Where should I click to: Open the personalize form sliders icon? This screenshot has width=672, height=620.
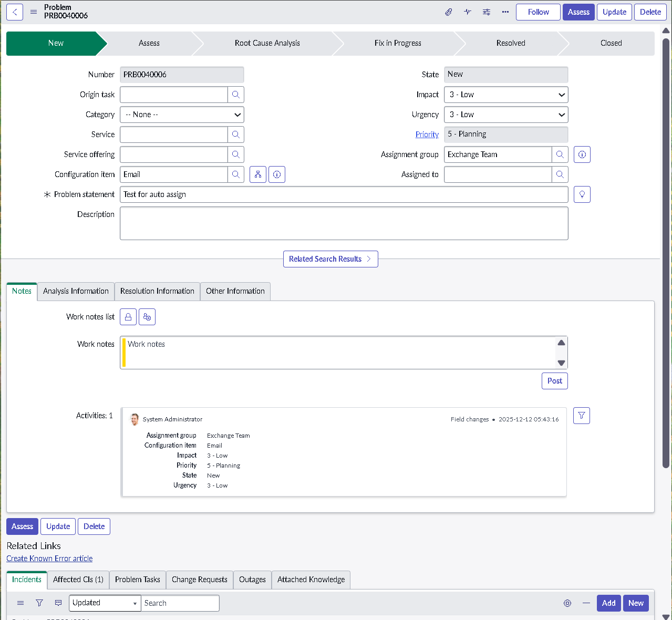487,12
